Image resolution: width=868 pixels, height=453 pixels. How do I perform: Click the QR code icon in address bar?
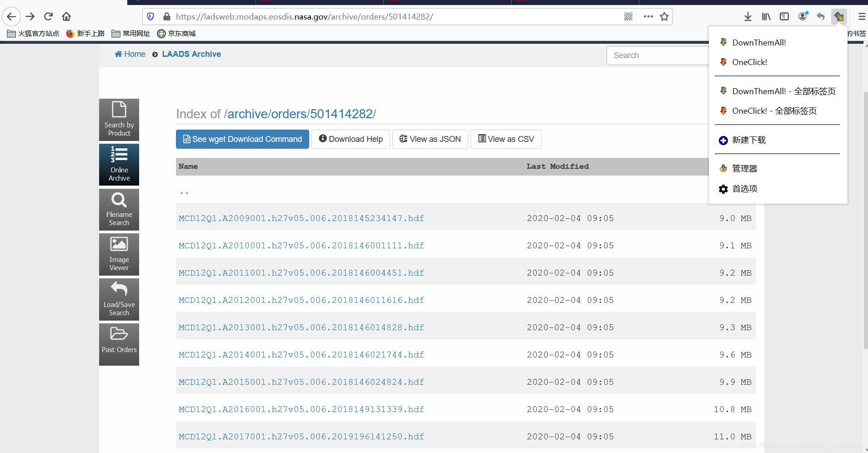[x=628, y=17]
